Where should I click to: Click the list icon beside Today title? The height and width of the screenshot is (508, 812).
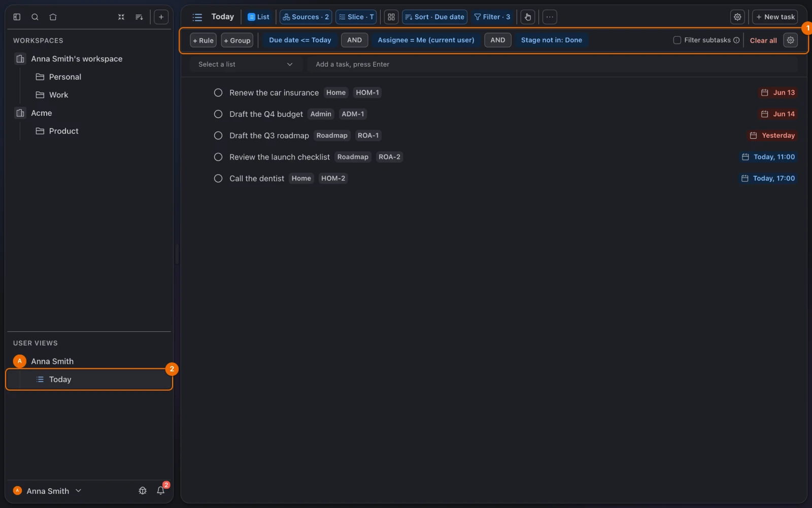pos(197,17)
